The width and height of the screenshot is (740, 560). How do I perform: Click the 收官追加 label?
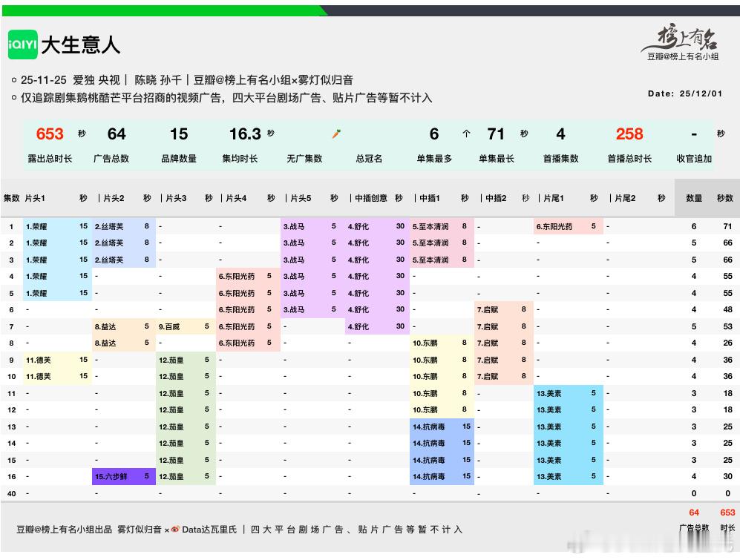pos(694,159)
